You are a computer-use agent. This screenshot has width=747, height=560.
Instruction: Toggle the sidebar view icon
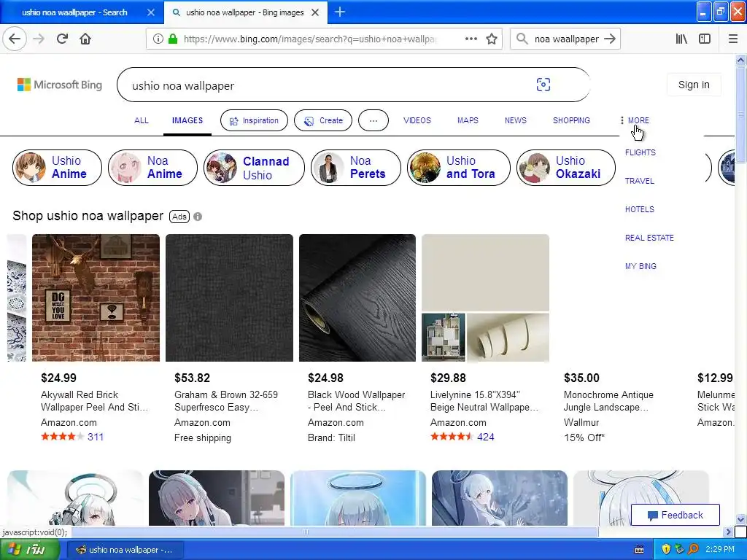coord(705,39)
